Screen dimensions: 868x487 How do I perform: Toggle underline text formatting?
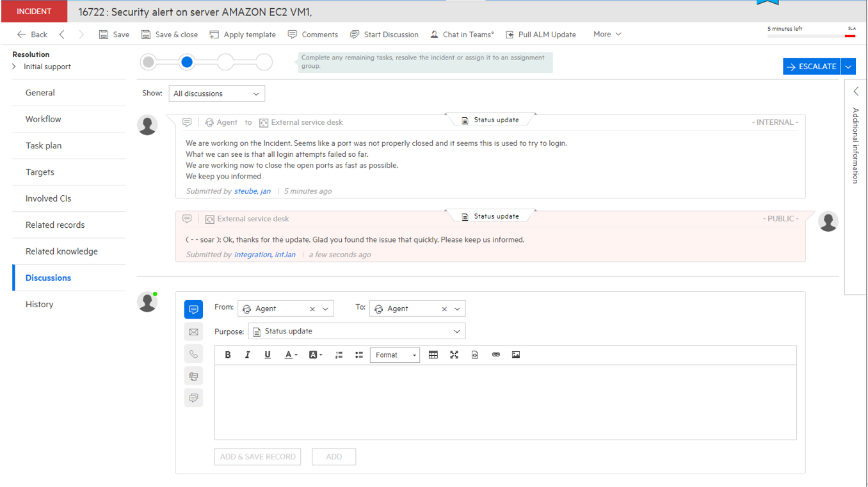pyautogui.click(x=268, y=355)
